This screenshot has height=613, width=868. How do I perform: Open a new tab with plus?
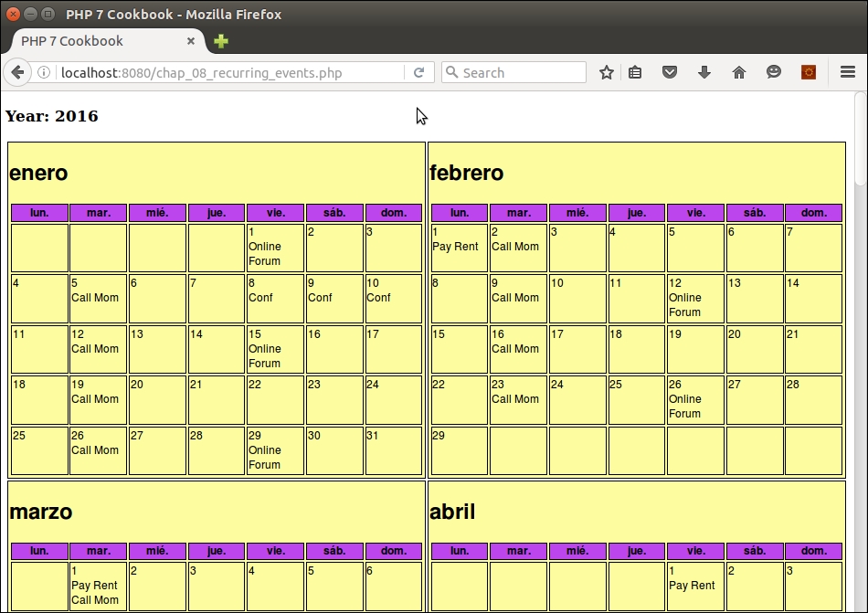221,41
